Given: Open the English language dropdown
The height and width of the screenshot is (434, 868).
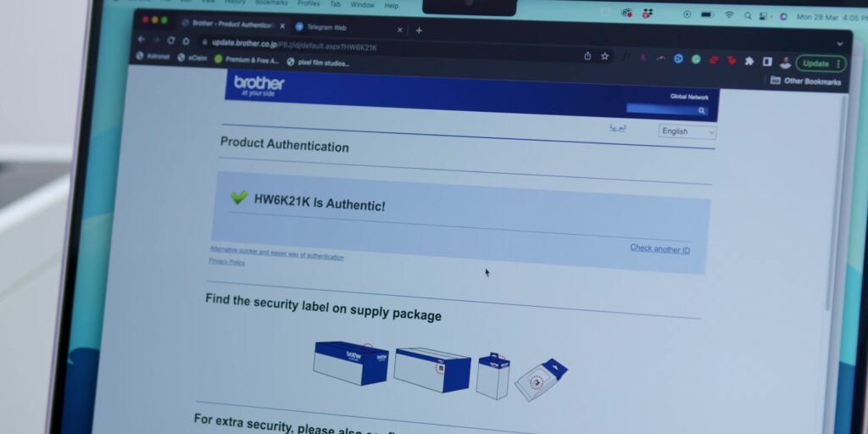Looking at the screenshot, I should (687, 131).
